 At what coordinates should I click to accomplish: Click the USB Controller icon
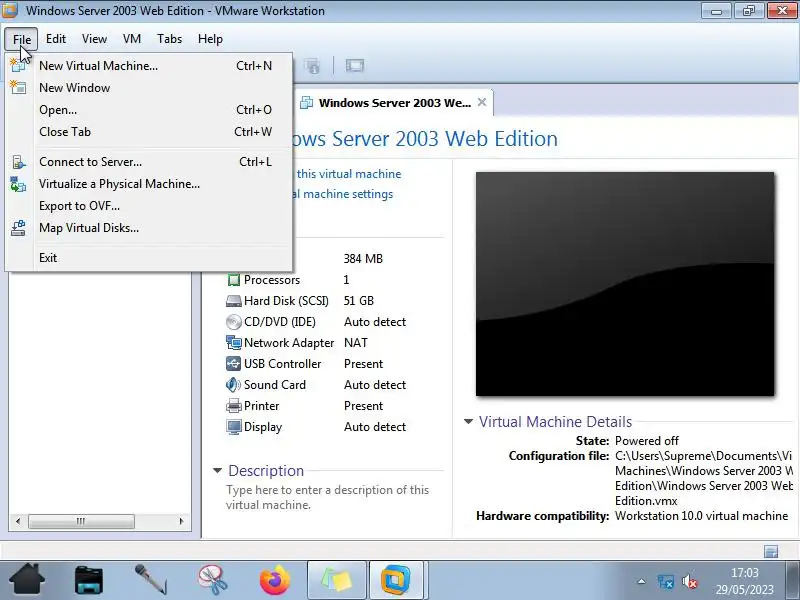(234, 364)
